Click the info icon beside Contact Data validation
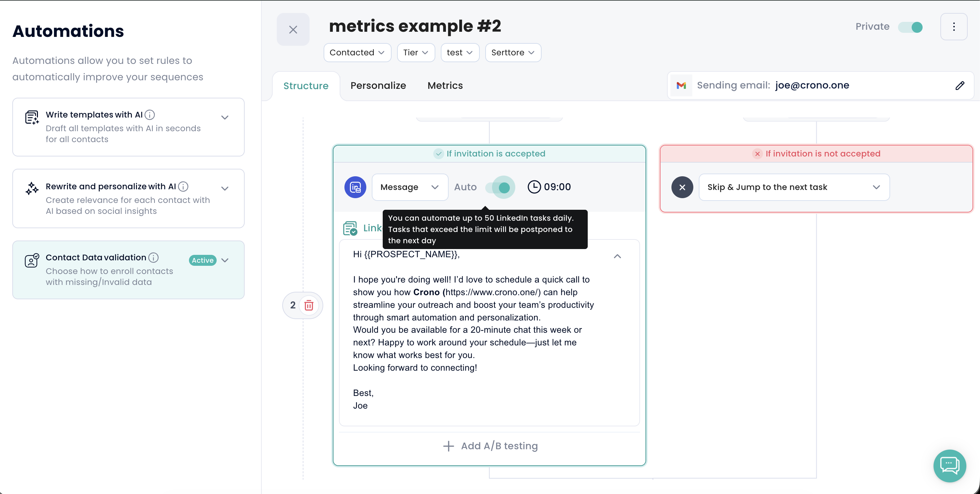 (x=153, y=258)
